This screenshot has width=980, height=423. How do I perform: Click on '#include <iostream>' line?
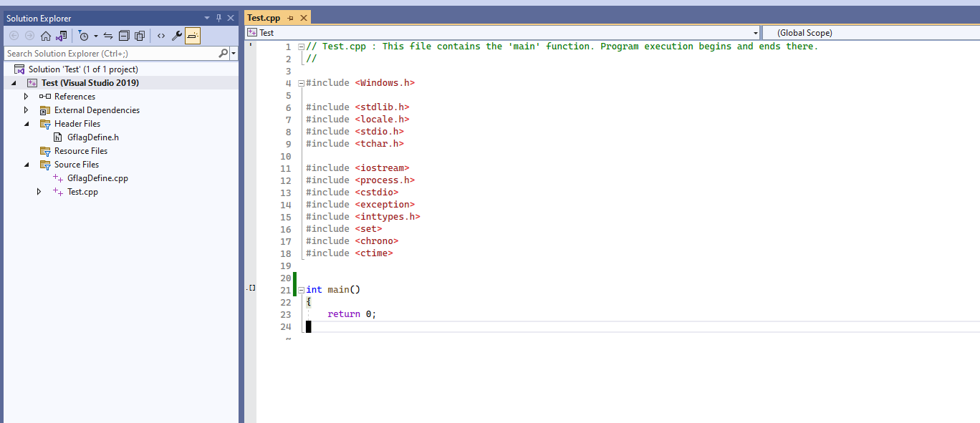click(357, 168)
